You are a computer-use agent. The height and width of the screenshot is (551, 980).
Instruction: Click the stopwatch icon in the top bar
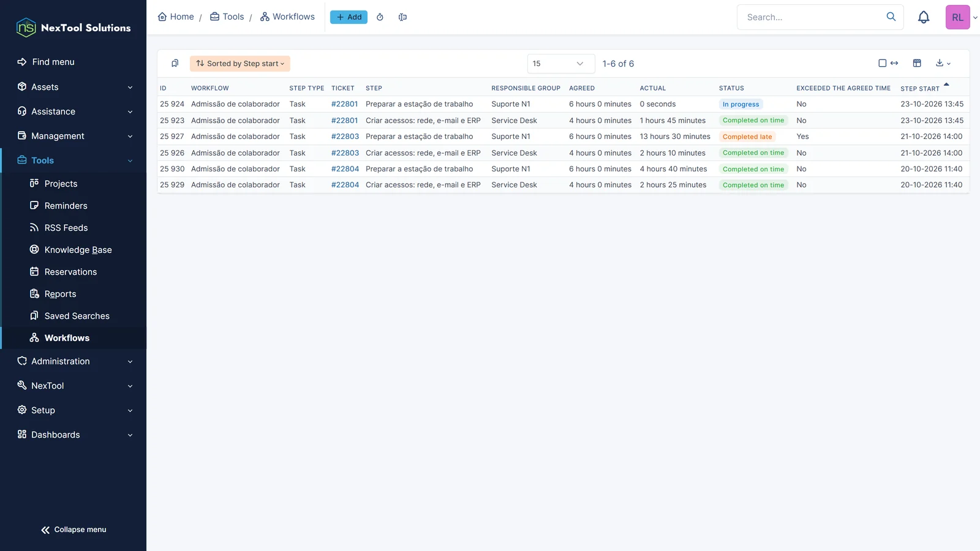click(x=380, y=17)
